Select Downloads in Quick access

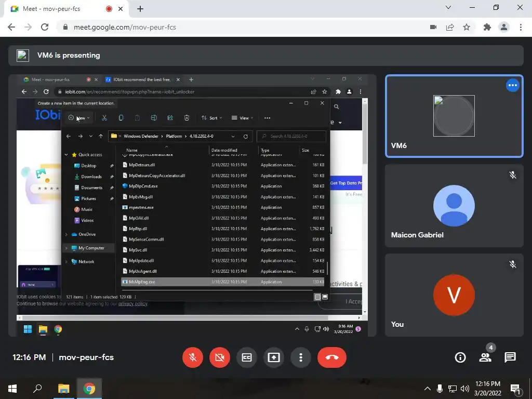click(x=91, y=177)
